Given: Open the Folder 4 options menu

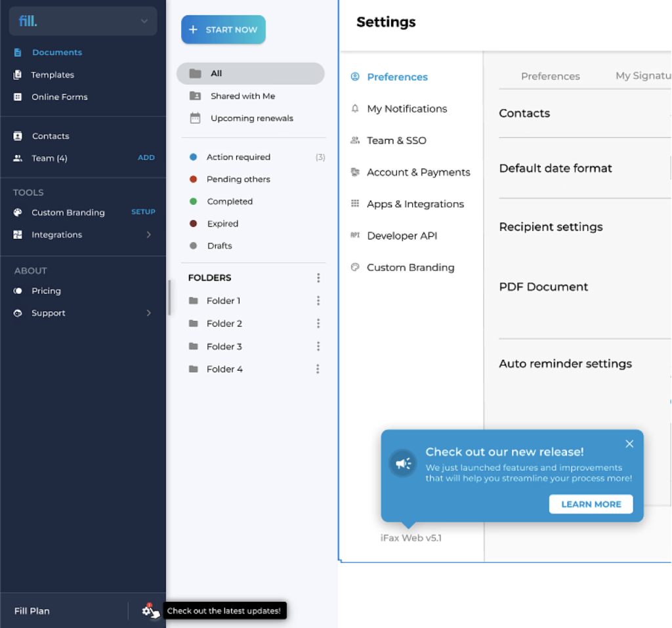Looking at the screenshot, I should pyautogui.click(x=318, y=369).
